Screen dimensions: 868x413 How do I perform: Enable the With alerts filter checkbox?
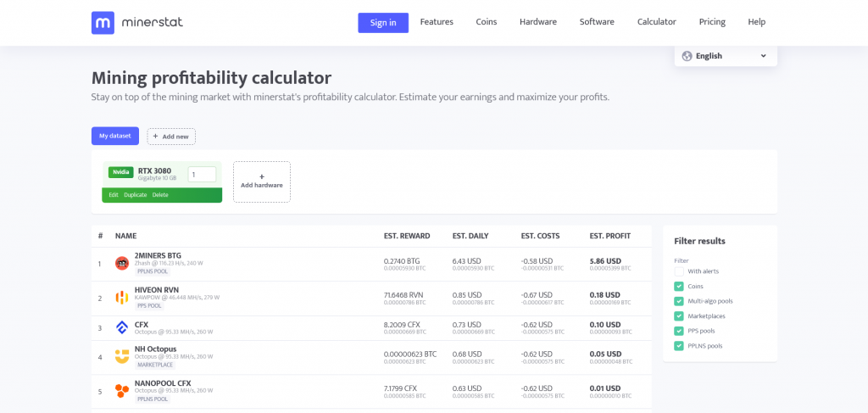679,271
